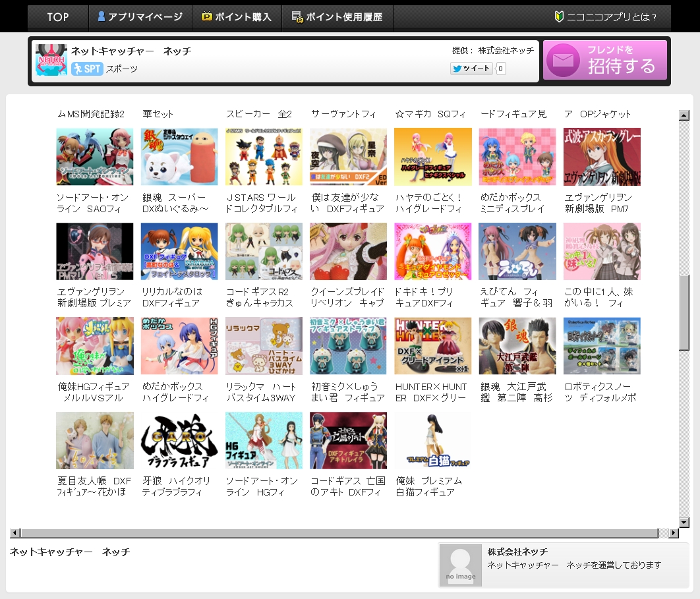Open リリカルなのは DXFフィギュア thumbnail

coord(179,251)
